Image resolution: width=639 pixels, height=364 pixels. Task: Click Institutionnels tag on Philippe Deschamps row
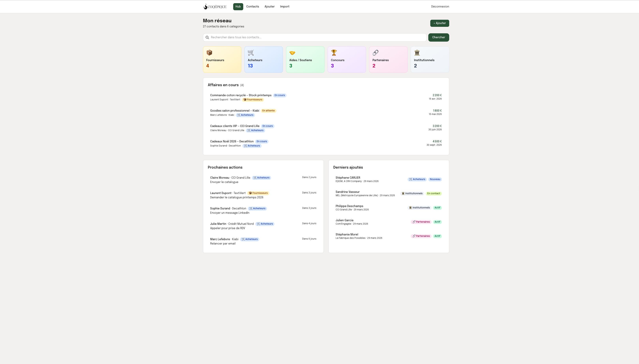click(419, 208)
